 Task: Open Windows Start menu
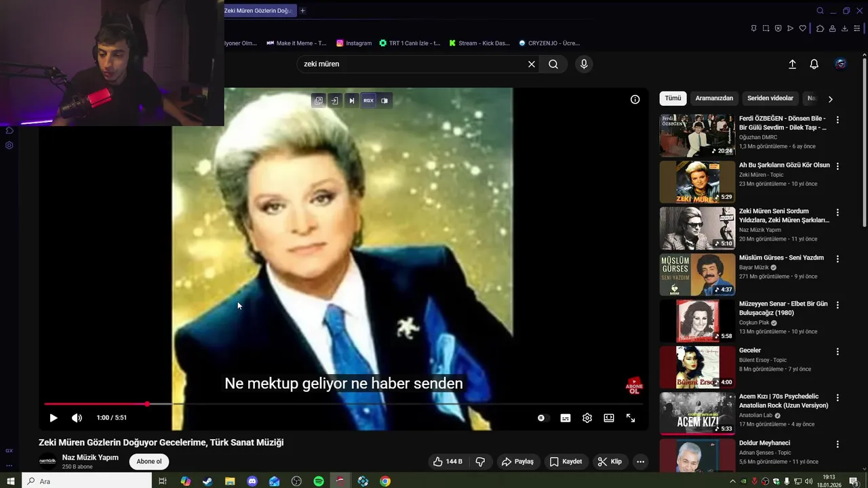click(x=11, y=481)
